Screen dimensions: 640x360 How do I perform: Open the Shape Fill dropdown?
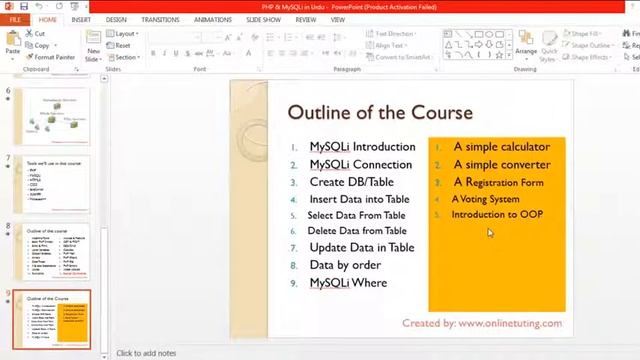[583, 33]
